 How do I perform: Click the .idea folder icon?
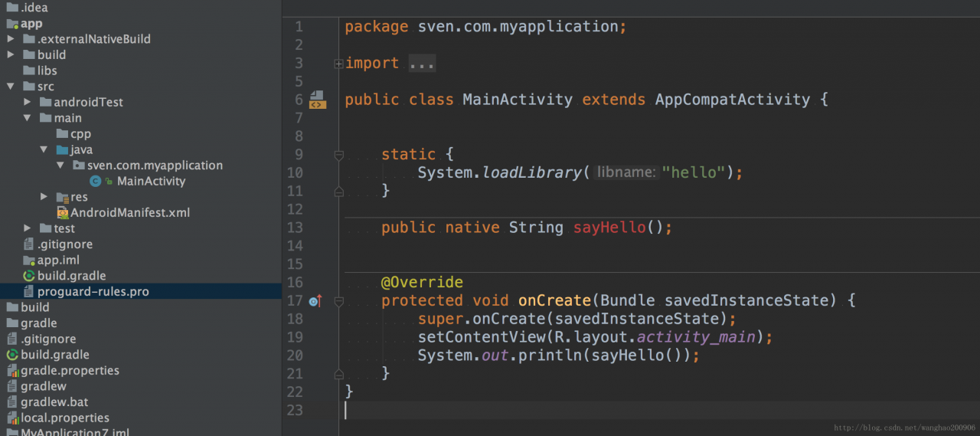(x=12, y=8)
